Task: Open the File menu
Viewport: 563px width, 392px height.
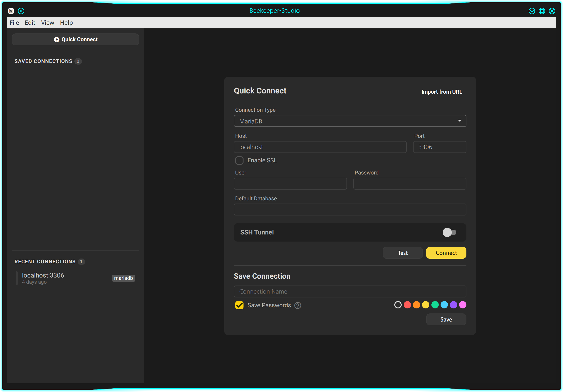Action: coord(14,23)
